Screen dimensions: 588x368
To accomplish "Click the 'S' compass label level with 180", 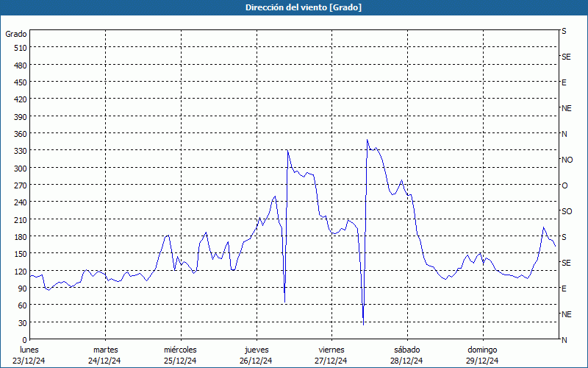I will pyautogui.click(x=564, y=237).
